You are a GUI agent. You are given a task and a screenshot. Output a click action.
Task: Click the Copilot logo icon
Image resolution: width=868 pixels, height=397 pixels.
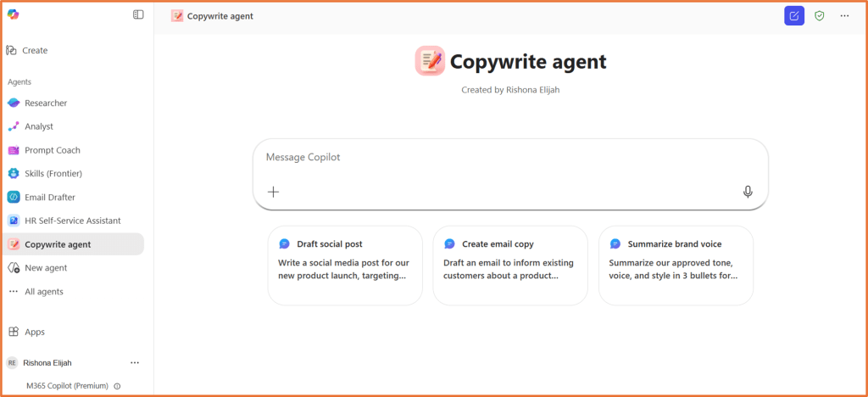point(13,14)
